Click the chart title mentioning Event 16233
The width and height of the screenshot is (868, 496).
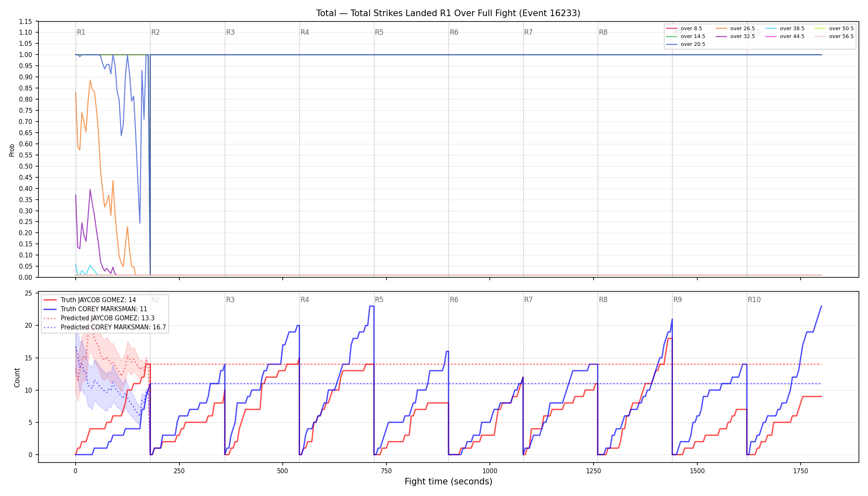[x=448, y=13]
